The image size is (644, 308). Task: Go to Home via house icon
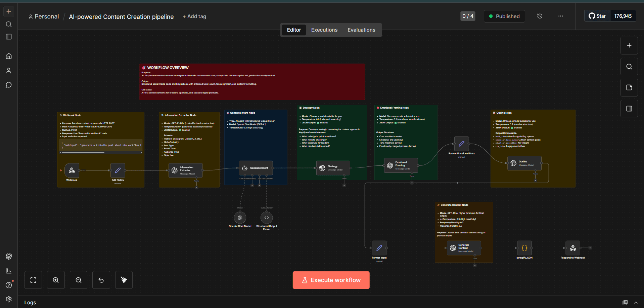click(9, 56)
